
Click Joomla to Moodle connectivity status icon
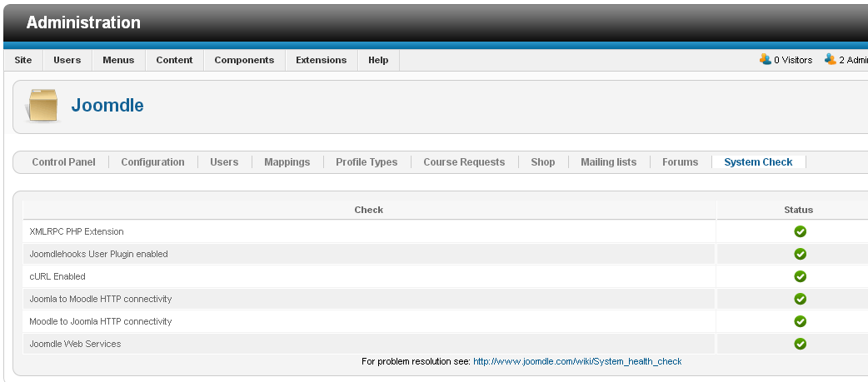tap(800, 299)
